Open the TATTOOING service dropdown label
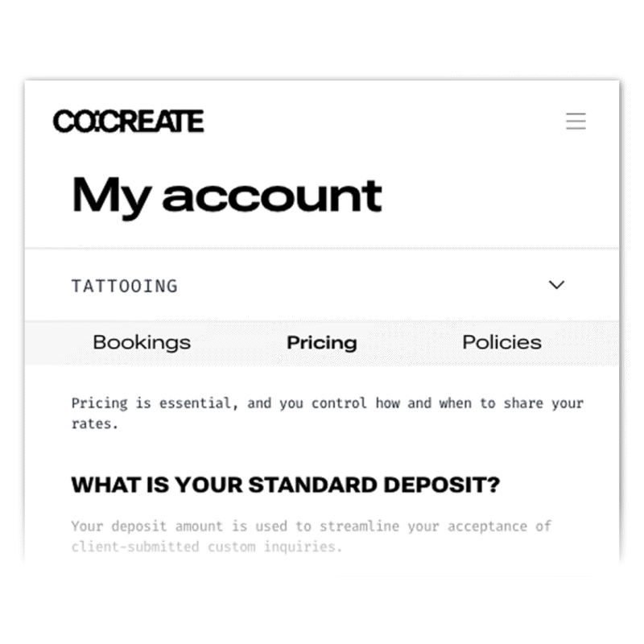 (x=125, y=286)
